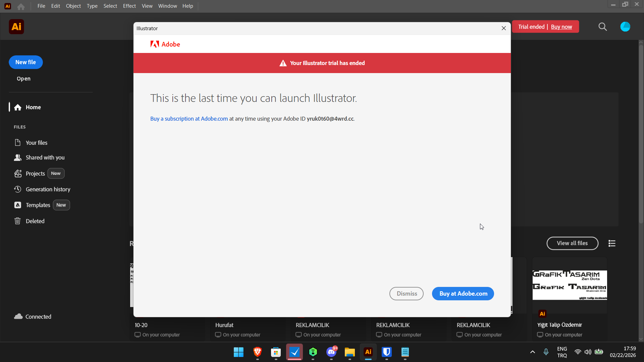
Task: Show hidden system tray icons chevron
Action: point(532,352)
